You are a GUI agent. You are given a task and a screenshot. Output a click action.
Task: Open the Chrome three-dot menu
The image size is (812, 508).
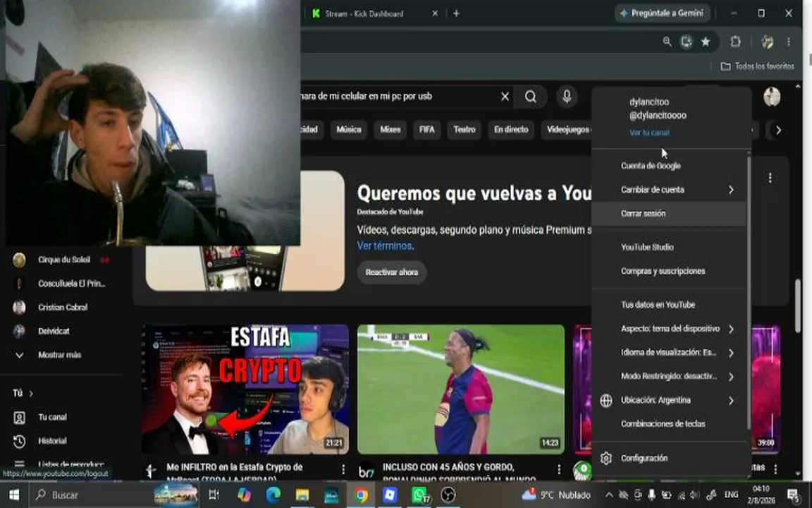tap(789, 42)
